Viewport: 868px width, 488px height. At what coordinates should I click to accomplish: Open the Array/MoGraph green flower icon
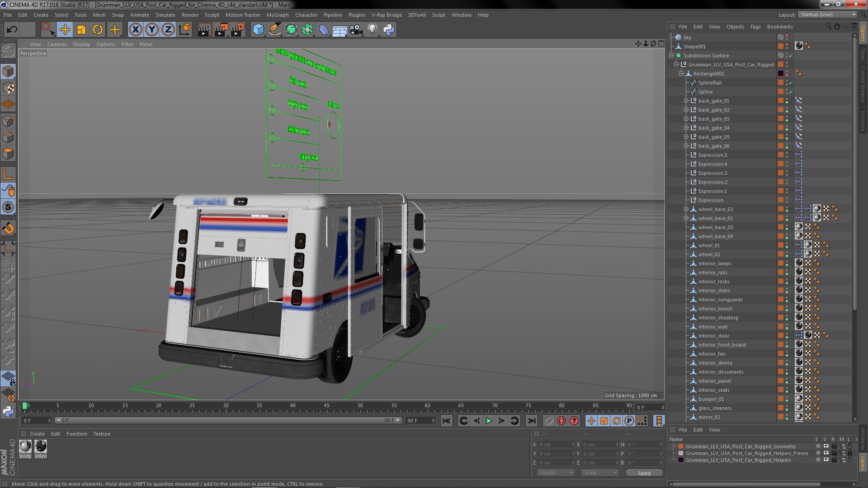307,30
